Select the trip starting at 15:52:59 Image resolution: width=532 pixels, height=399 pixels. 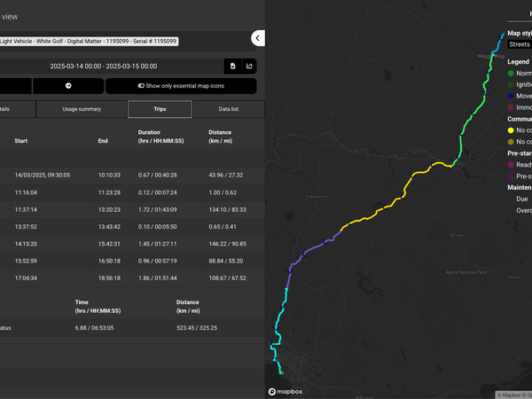(x=132, y=261)
